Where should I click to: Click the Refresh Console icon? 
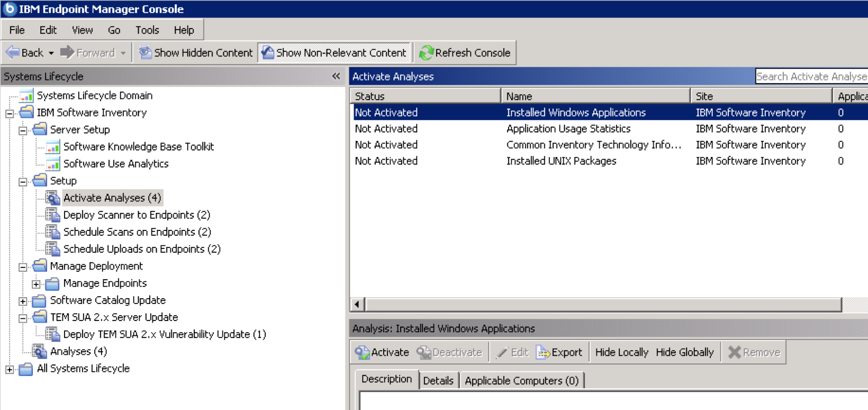[426, 53]
